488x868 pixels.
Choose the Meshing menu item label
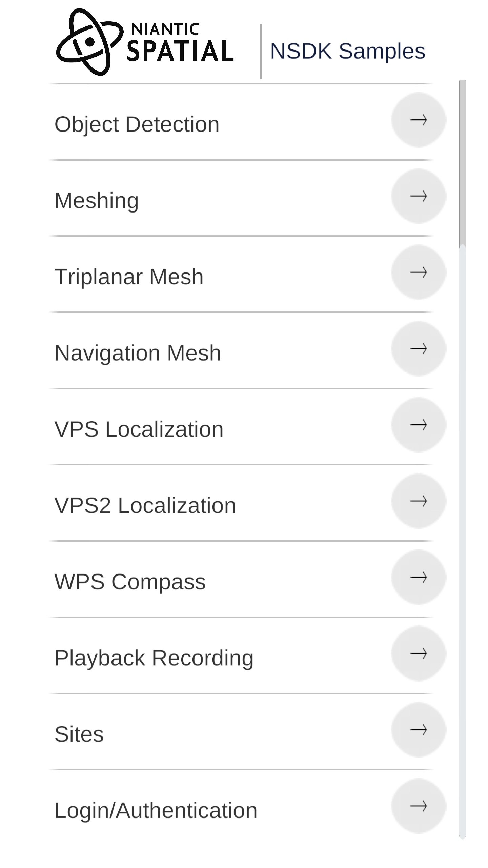click(x=97, y=201)
